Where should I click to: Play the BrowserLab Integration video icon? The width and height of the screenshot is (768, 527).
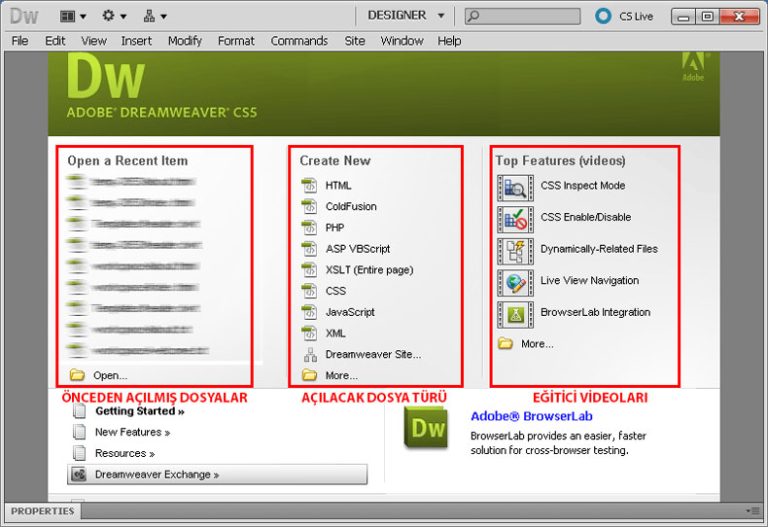[515, 314]
